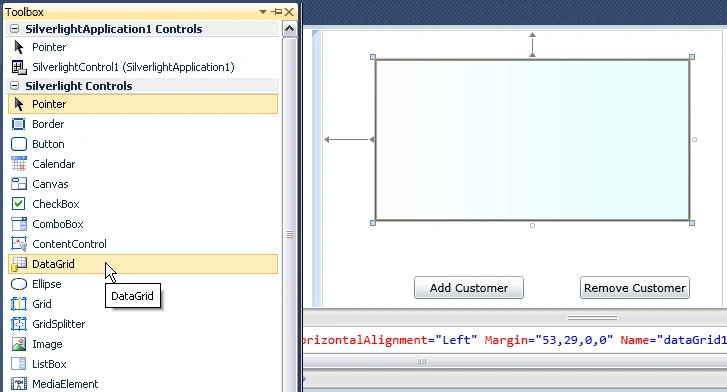Image resolution: width=727 pixels, height=392 pixels.
Task: Click the HorizontalAlignment "Left" value in XAML
Action: coord(457,340)
